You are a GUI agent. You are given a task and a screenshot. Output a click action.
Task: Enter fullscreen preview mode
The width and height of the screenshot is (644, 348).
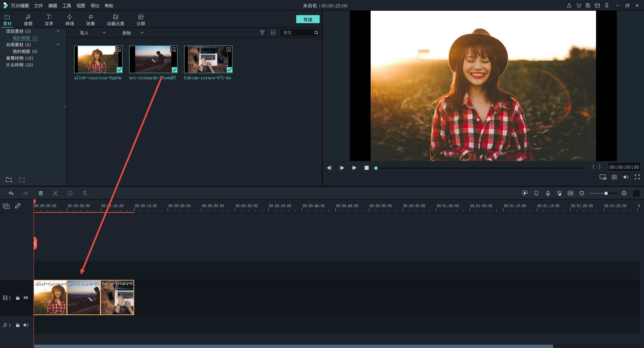pos(637,177)
